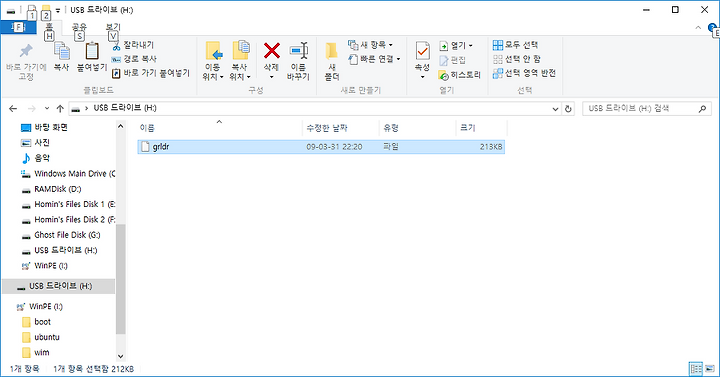Image resolution: width=720 pixels, height=377 pixels.
Task: Open the recent locations dropdown arrow
Action: (x=47, y=108)
